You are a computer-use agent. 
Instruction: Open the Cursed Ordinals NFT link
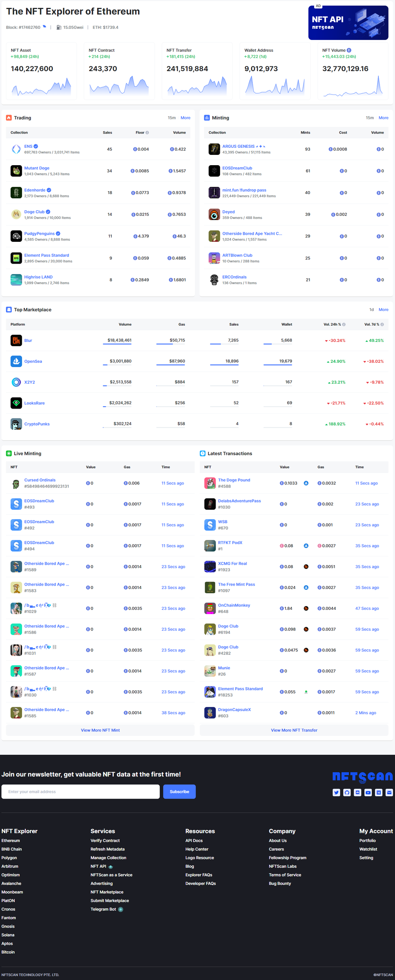click(x=40, y=480)
